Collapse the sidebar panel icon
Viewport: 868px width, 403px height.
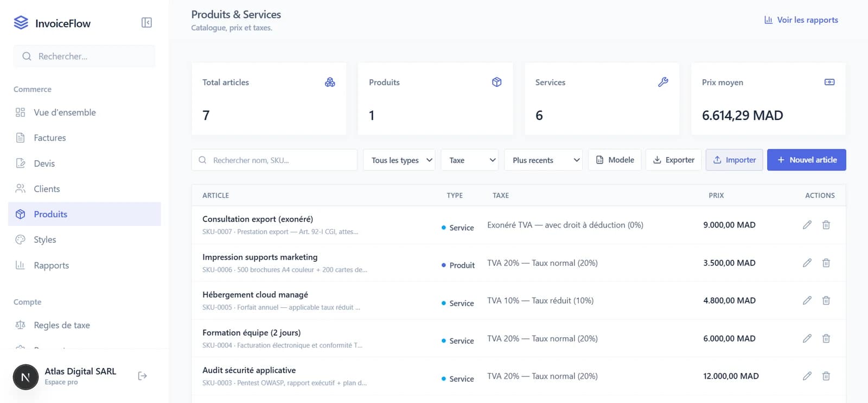coord(146,22)
